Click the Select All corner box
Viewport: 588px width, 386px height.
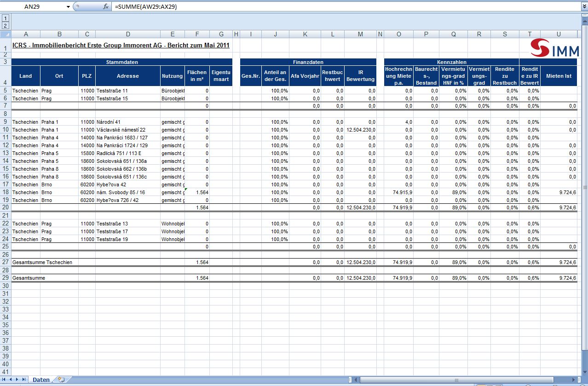(6, 34)
